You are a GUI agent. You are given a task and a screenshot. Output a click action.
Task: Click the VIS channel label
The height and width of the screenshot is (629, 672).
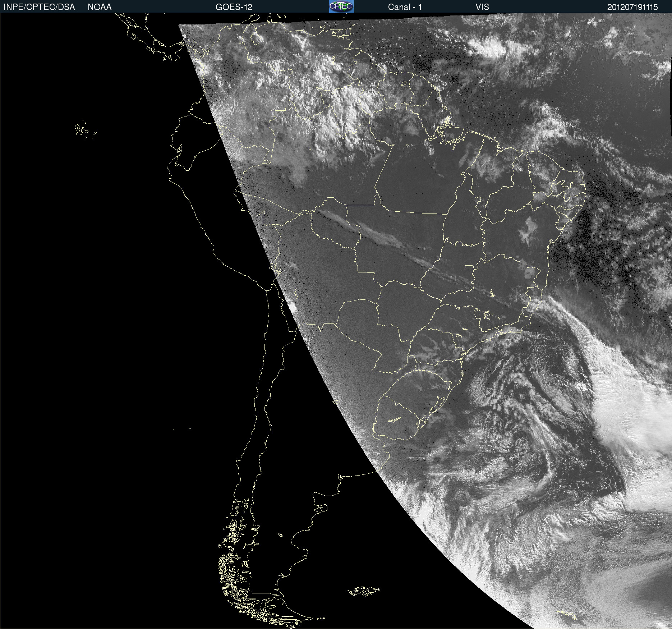coord(482,7)
